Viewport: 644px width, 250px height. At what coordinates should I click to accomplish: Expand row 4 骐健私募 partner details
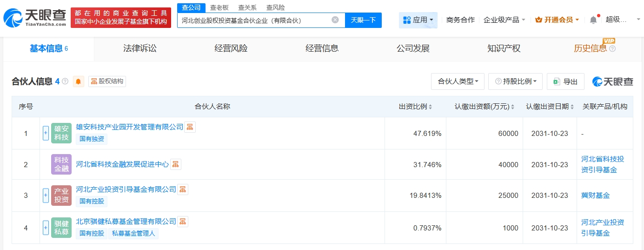[46, 228]
